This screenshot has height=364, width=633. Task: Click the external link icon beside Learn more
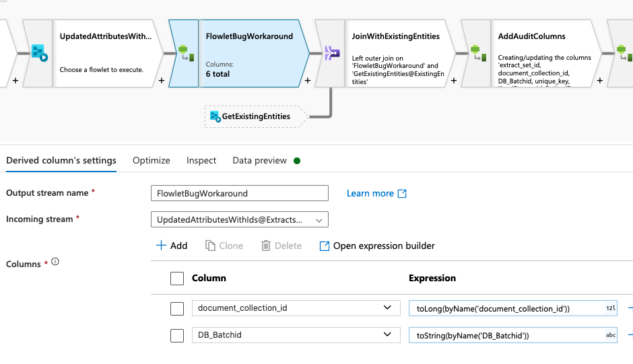pyautogui.click(x=402, y=194)
